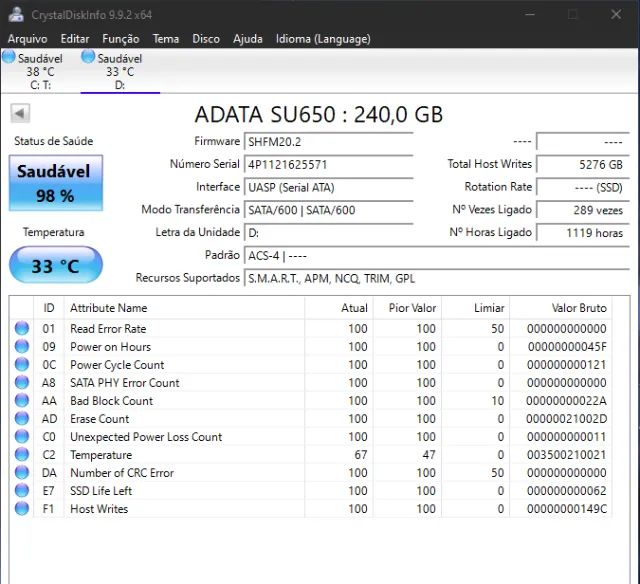Select the Power on Hours attribute name
This screenshot has width=640, height=584.
(x=111, y=346)
